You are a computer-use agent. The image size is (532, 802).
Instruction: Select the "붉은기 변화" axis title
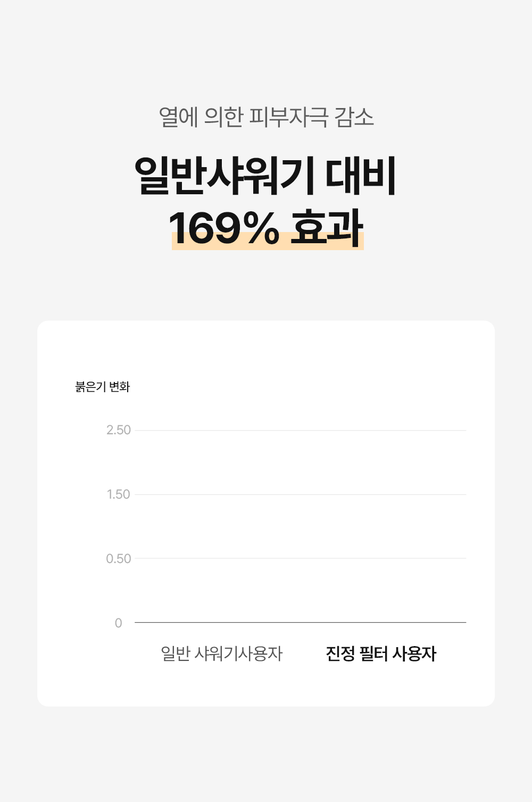point(103,387)
